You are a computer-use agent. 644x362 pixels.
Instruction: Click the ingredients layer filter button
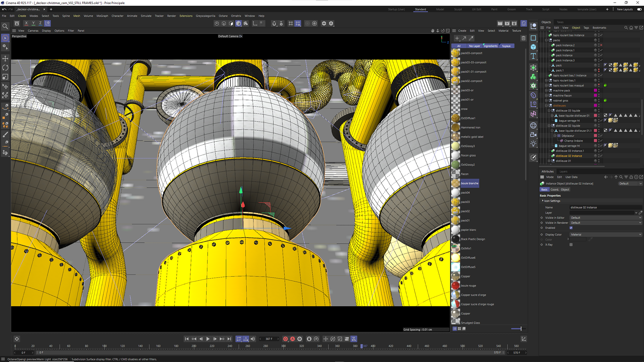[x=490, y=46]
